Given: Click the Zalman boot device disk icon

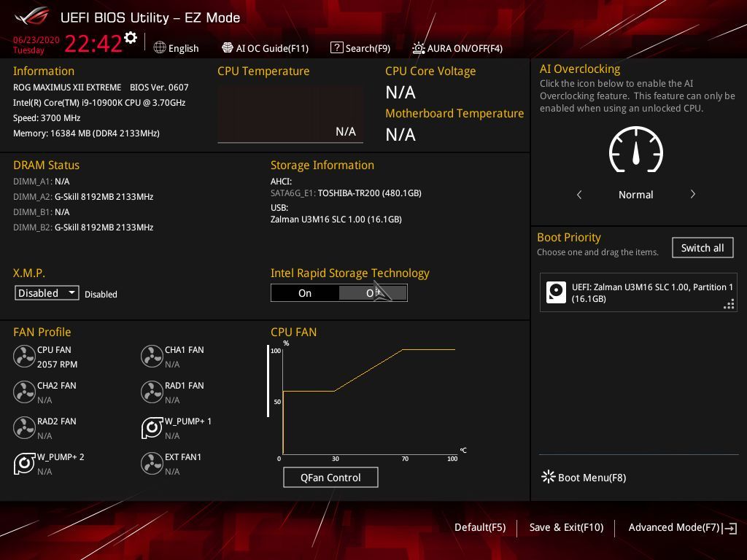Looking at the screenshot, I should (556, 292).
